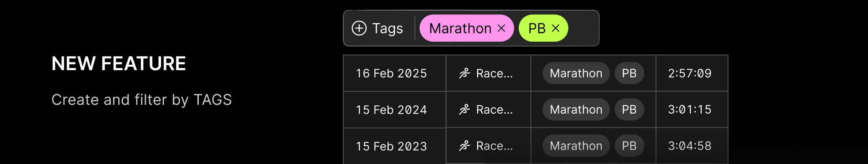Select the green PB tag chip

click(x=543, y=28)
